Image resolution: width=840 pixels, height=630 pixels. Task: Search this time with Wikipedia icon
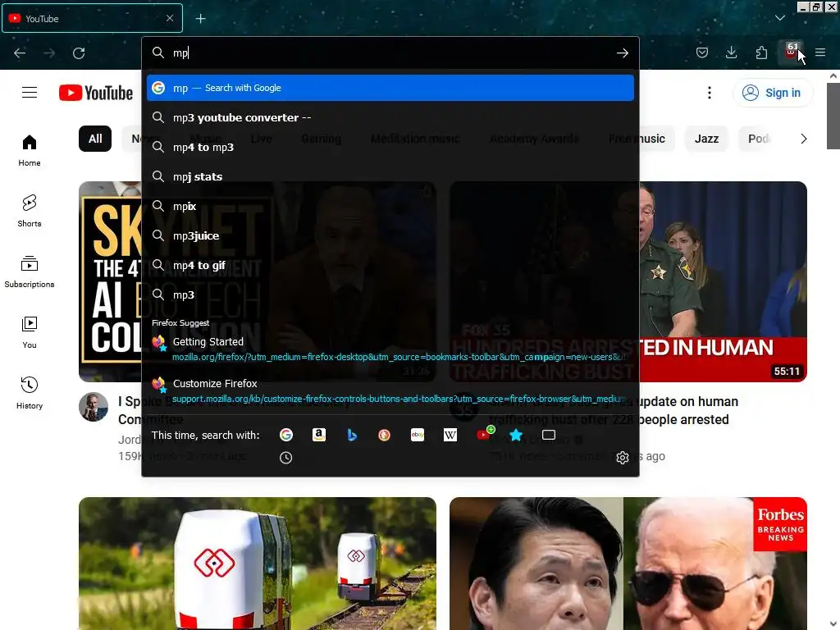[x=450, y=435]
